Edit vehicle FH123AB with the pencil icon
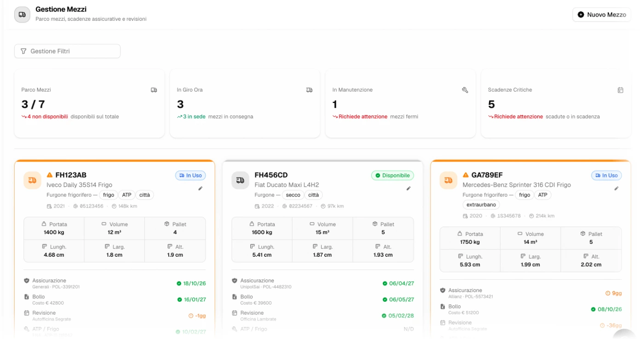 click(x=201, y=188)
